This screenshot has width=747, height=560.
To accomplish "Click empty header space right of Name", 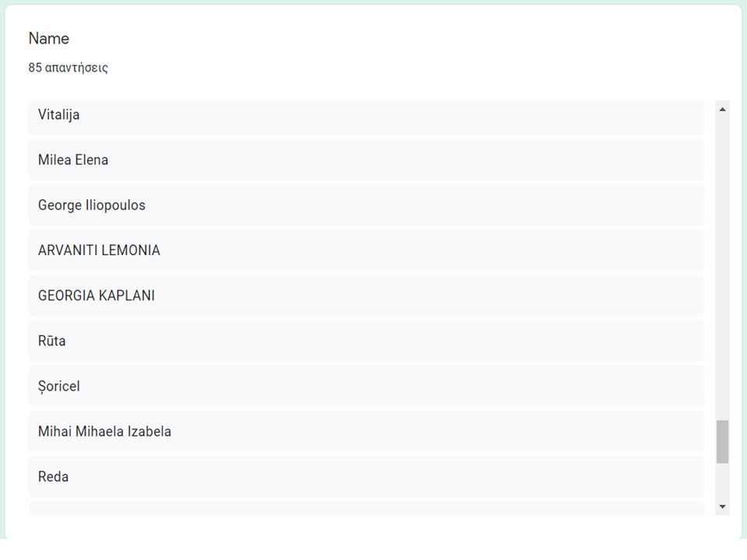I will (x=389, y=39).
